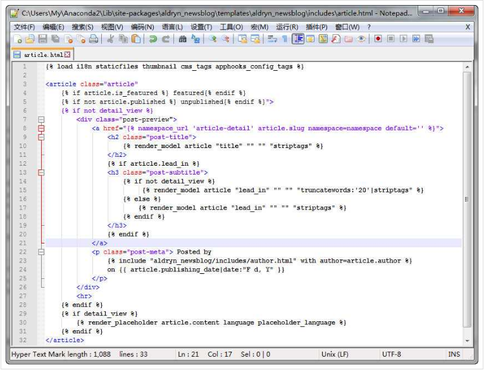Open the ? help menu
This screenshot has width=484, height=370.
pyautogui.click(x=369, y=27)
